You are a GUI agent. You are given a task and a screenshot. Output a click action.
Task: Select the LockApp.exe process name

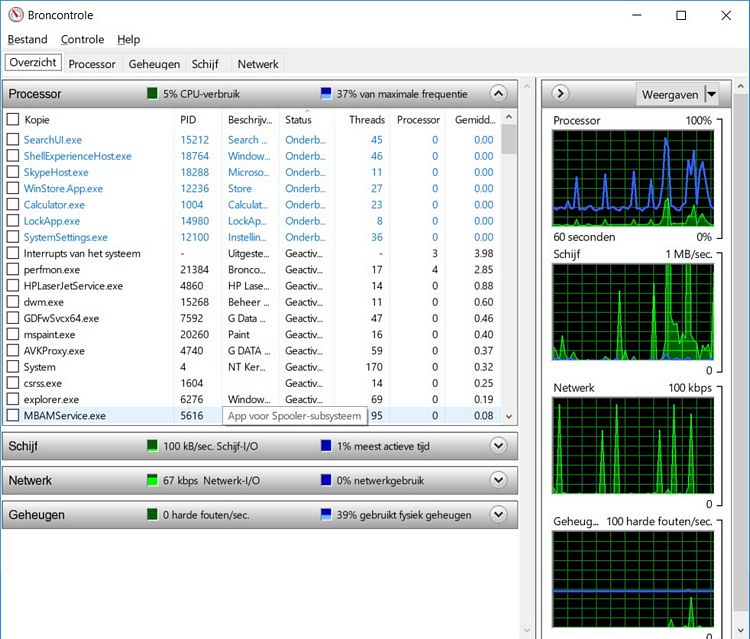click(52, 221)
